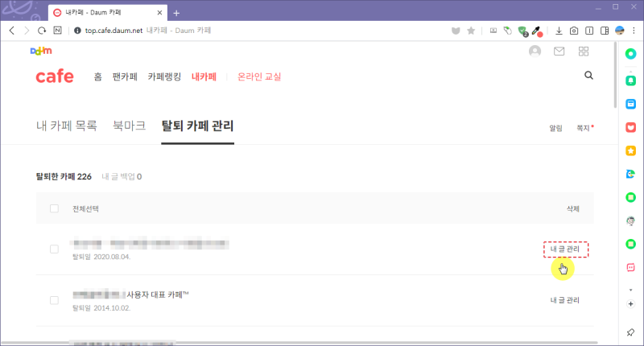Open the mail envelope icon

tap(559, 51)
